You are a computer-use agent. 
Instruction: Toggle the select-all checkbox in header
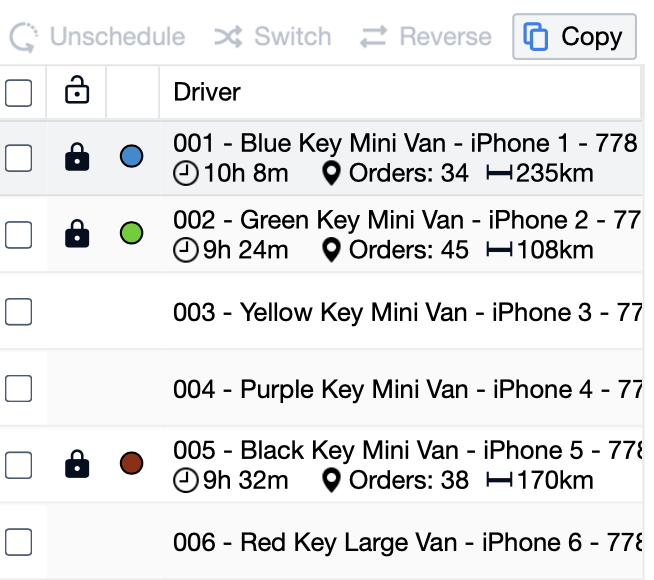click(19, 93)
